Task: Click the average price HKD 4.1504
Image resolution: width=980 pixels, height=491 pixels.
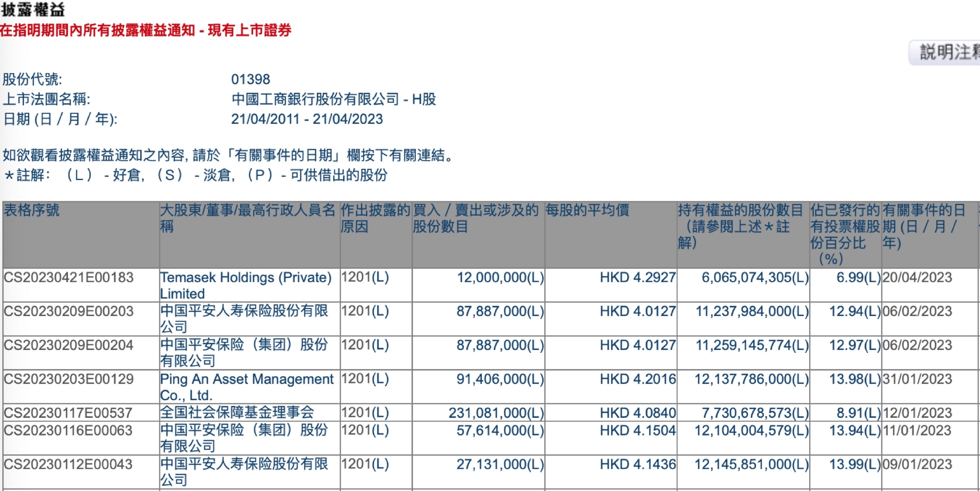Action: 638,430
